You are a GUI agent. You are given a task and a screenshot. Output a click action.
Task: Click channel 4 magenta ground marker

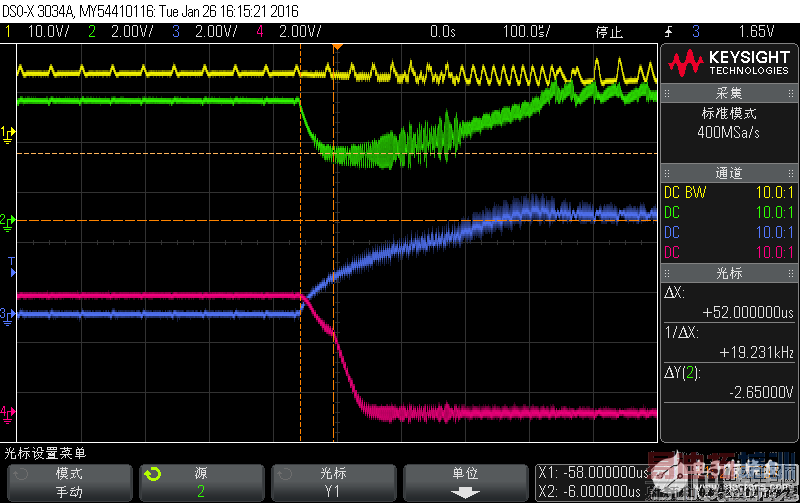[x=8, y=414]
